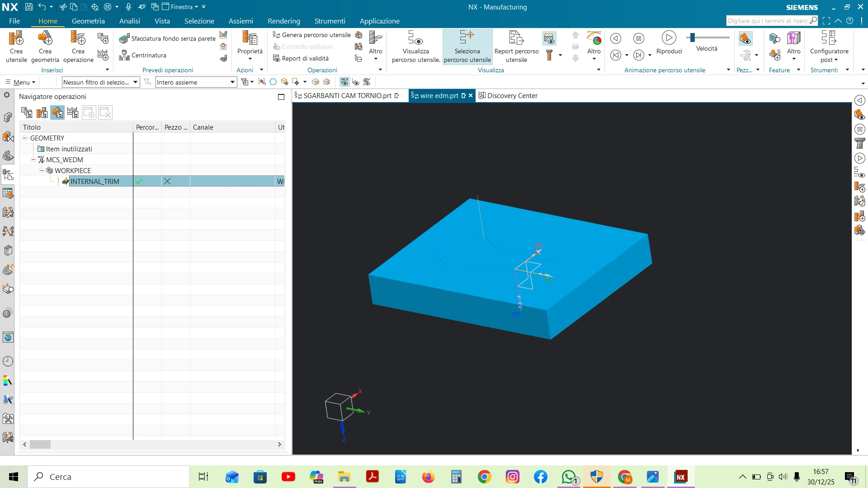Open the Analisi ribbon tab
The width and height of the screenshot is (868, 488).
click(129, 21)
